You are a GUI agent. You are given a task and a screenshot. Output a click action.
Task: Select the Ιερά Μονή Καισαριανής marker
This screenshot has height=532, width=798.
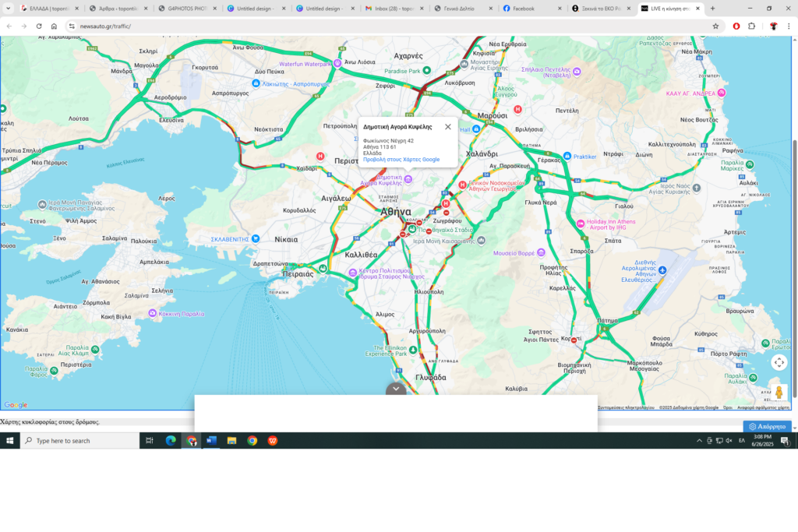[x=481, y=241]
